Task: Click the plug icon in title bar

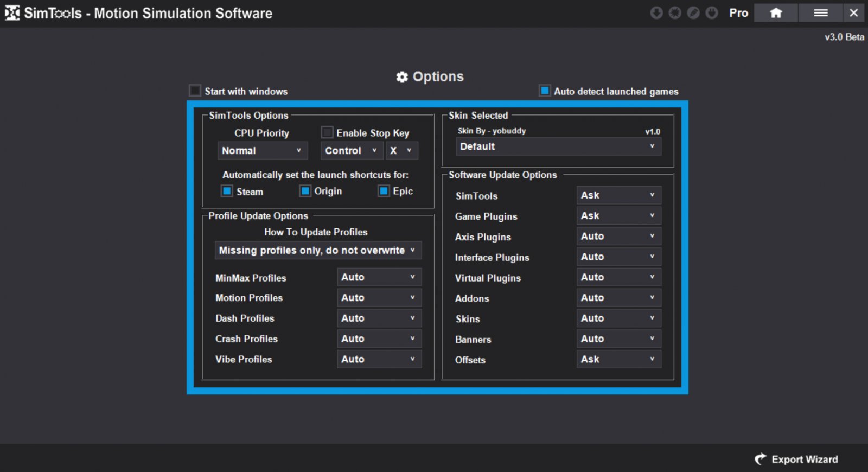Action: point(712,12)
